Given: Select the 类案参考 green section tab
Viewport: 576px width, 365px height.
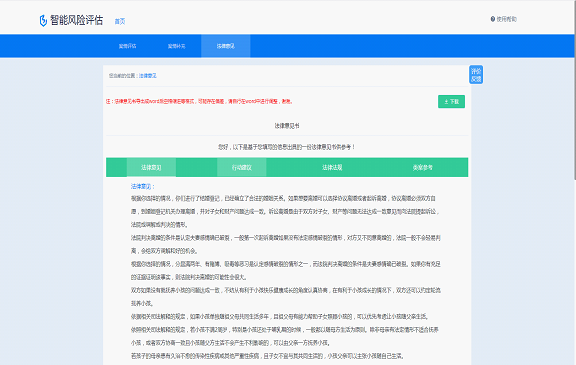Looking at the screenshot, I should coord(422,167).
